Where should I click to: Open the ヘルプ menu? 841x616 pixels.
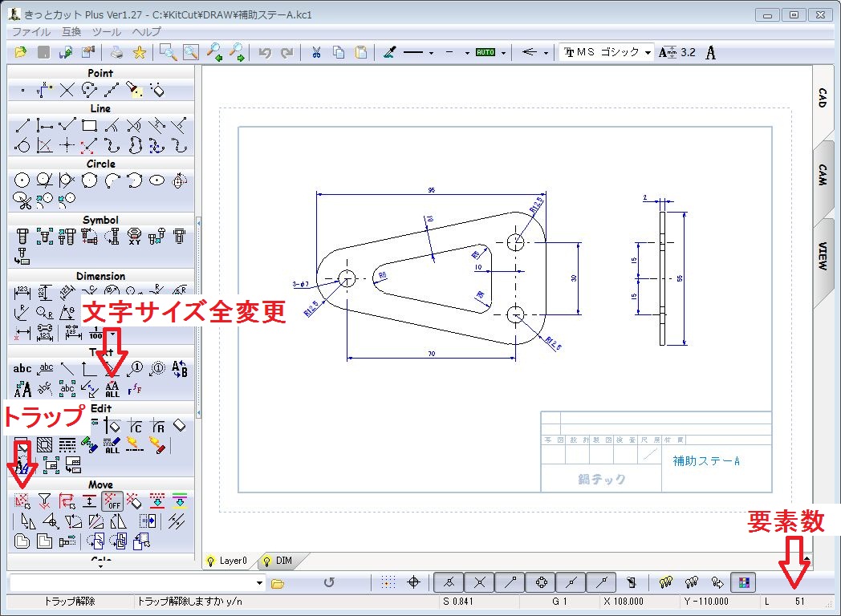[x=146, y=31]
